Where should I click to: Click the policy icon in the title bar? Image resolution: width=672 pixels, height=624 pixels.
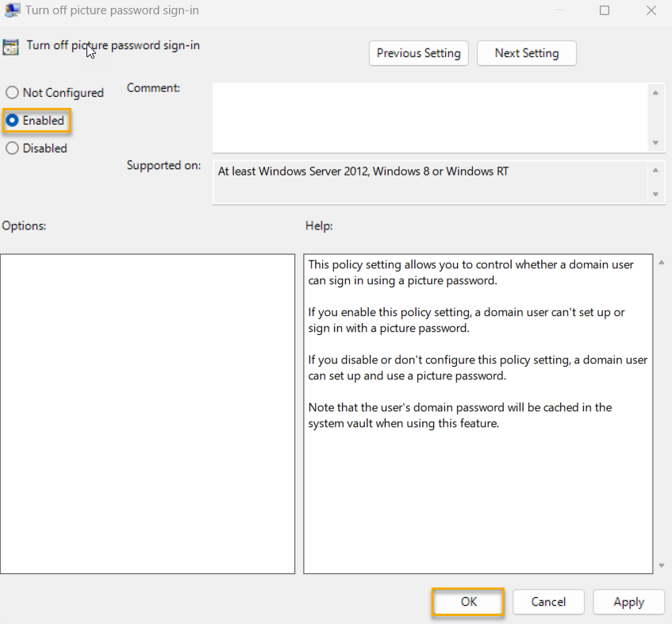[x=11, y=10]
